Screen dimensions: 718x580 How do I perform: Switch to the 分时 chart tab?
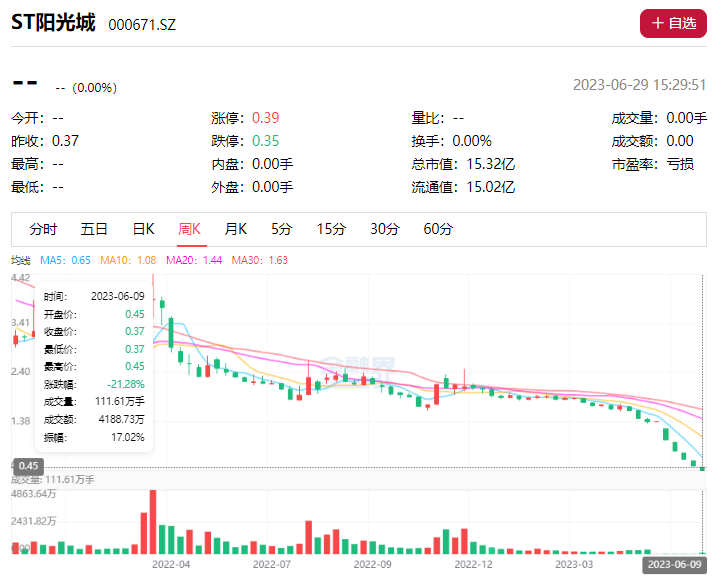(x=43, y=229)
